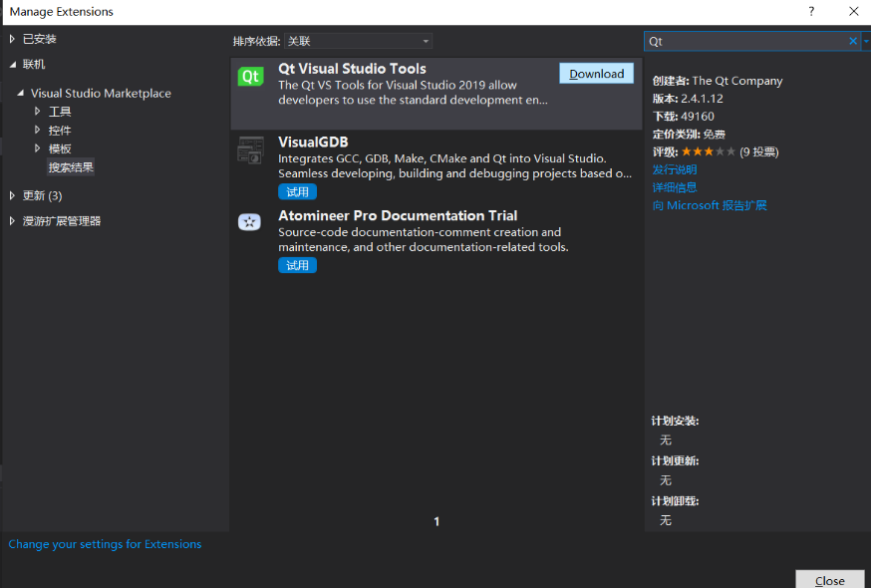Click the VisualGDB extension icon
The width and height of the screenshot is (871, 588).
coord(250,150)
